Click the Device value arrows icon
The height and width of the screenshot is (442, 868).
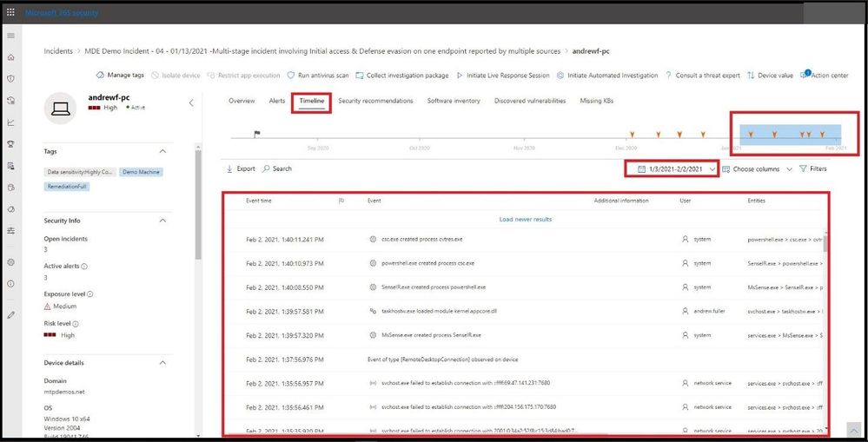(x=751, y=76)
